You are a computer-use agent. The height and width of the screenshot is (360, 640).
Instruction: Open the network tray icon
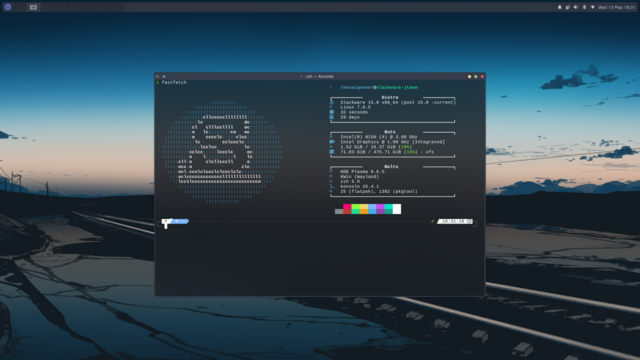[x=593, y=7]
